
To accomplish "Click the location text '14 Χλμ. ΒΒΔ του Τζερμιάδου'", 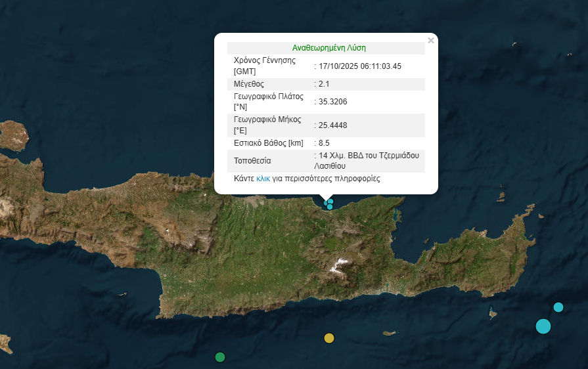I will [x=368, y=156].
